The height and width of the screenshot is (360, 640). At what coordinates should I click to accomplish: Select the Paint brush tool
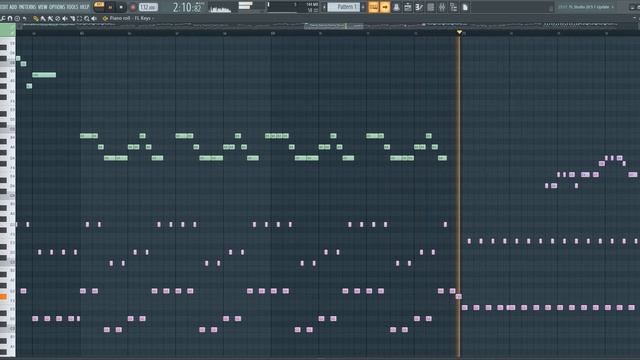[43, 18]
